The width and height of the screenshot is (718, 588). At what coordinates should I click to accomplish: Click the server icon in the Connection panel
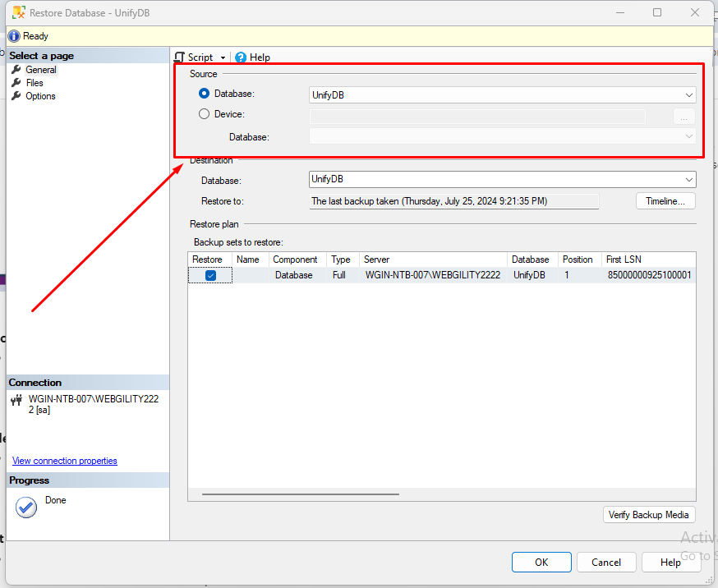[x=15, y=400]
